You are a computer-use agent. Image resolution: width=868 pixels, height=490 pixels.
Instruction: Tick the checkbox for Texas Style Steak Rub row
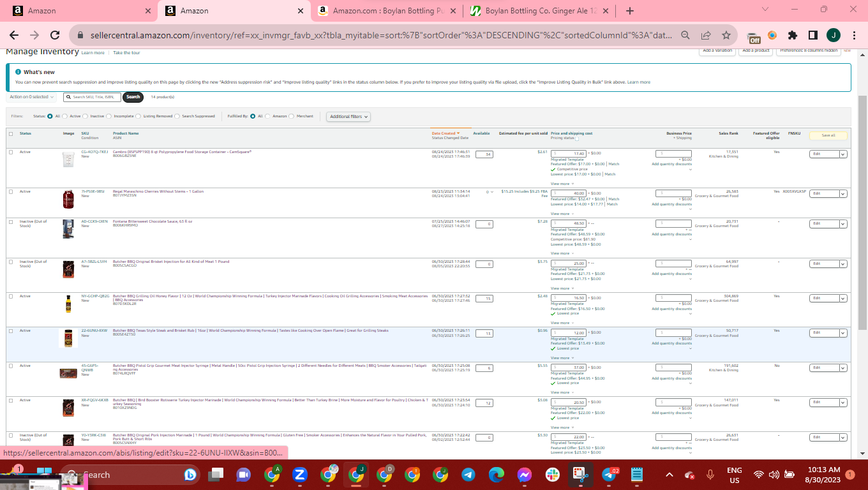click(10, 330)
